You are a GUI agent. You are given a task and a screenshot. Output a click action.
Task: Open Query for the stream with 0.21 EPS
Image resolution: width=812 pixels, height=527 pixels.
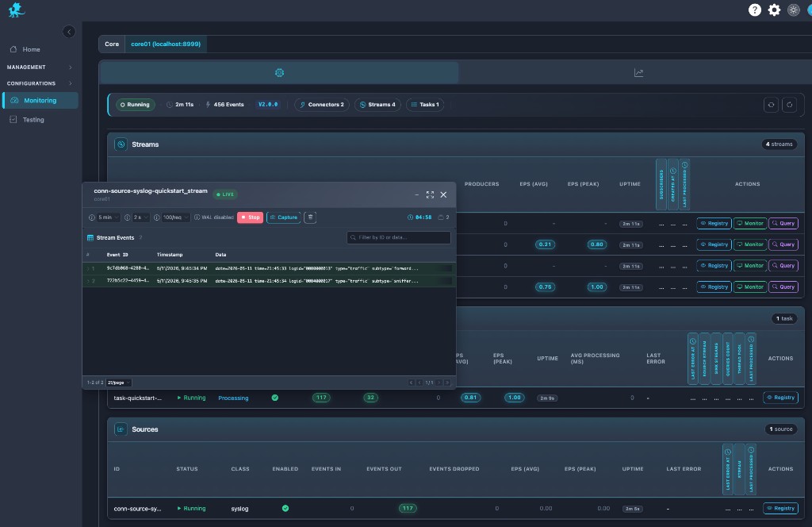tap(783, 244)
